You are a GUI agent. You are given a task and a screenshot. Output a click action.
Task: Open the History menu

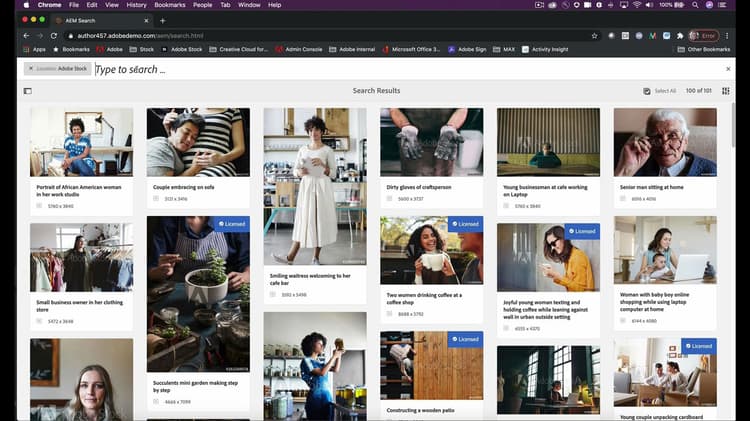point(136,5)
